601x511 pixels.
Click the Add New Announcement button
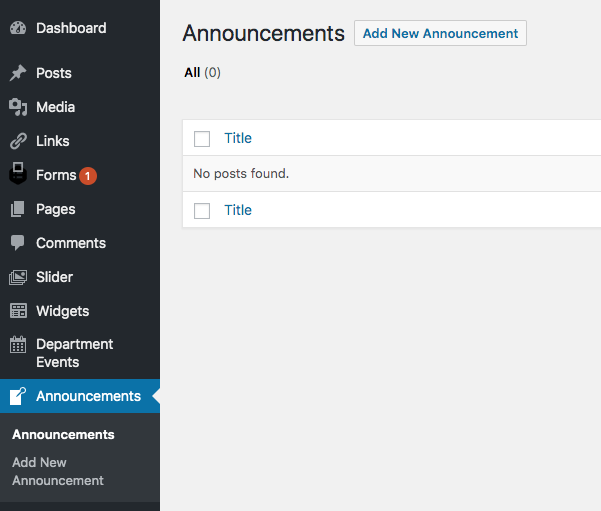pos(440,33)
